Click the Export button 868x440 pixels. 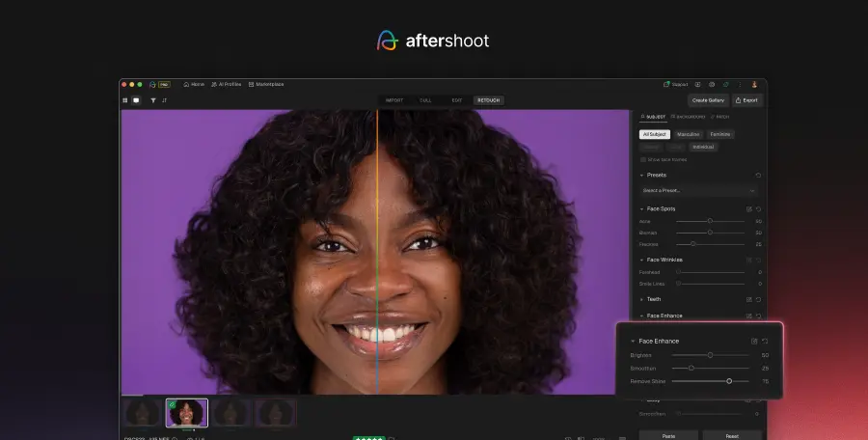coord(746,100)
